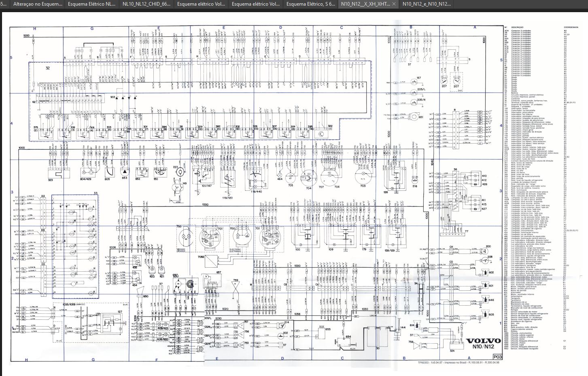Click component label "804/429"
Viewport: 588px width, 376px height.
pyautogui.click(x=85, y=179)
